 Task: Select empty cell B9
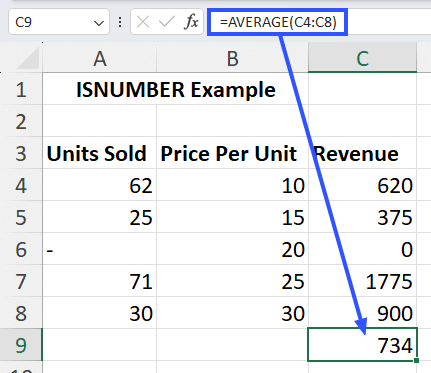tap(232, 345)
